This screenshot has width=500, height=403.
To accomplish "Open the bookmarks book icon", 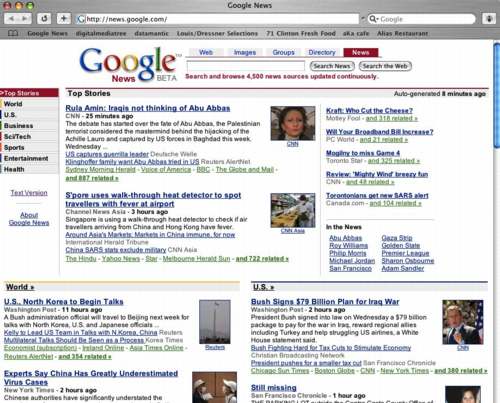I will point(13,33).
